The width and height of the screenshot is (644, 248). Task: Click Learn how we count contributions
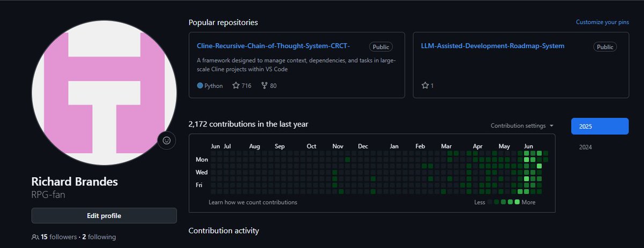[x=253, y=202]
